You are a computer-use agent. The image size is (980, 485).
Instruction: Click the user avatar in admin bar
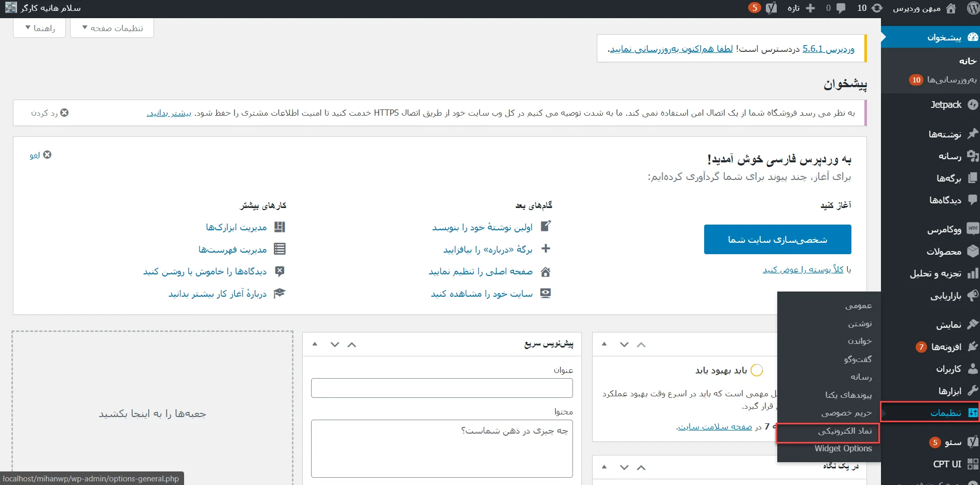[11, 8]
